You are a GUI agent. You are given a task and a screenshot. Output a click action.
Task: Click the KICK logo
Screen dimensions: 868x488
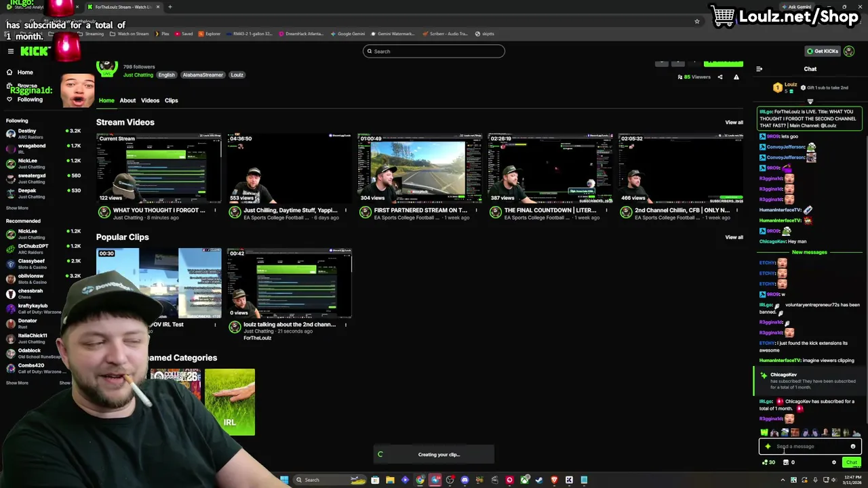pyautogui.click(x=35, y=52)
